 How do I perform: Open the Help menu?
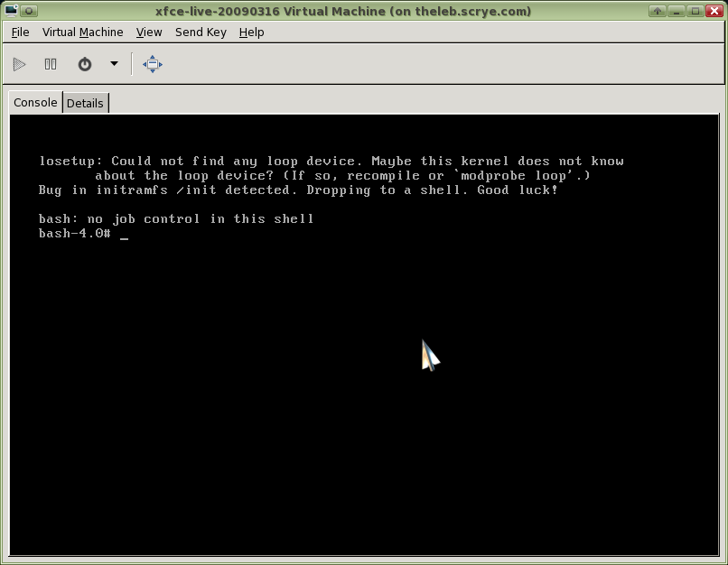point(252,32)
